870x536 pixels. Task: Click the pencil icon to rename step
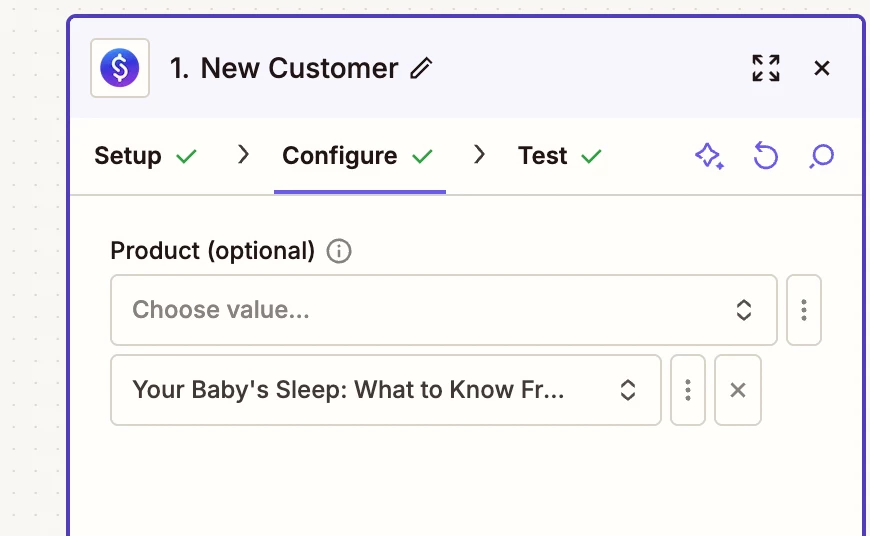422,69
